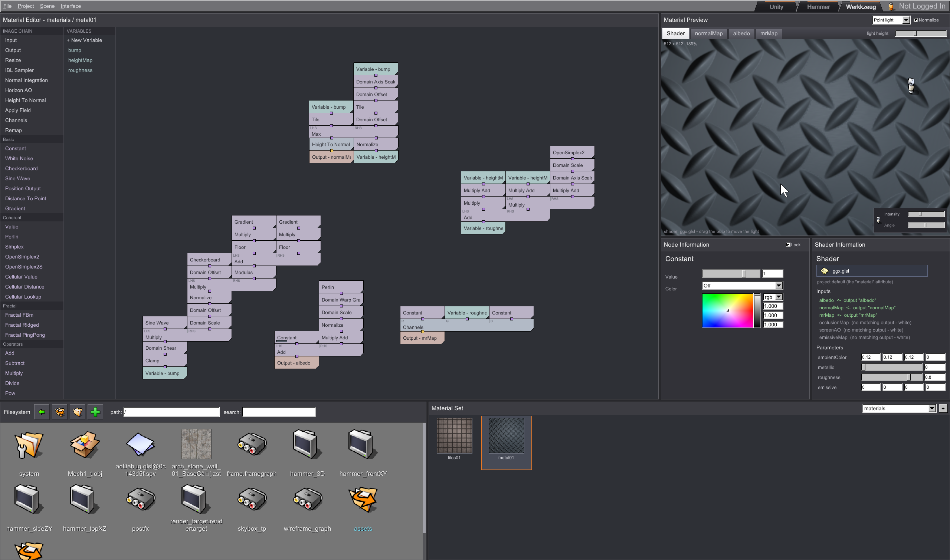Switch to the Hammer tab
This screenshot has width=950, height=560.
(818, 7)
